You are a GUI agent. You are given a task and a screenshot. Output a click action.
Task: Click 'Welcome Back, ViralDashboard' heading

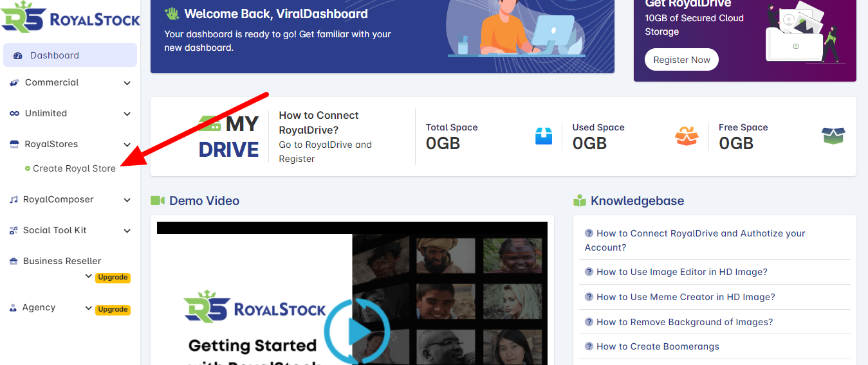click(276, 13)
